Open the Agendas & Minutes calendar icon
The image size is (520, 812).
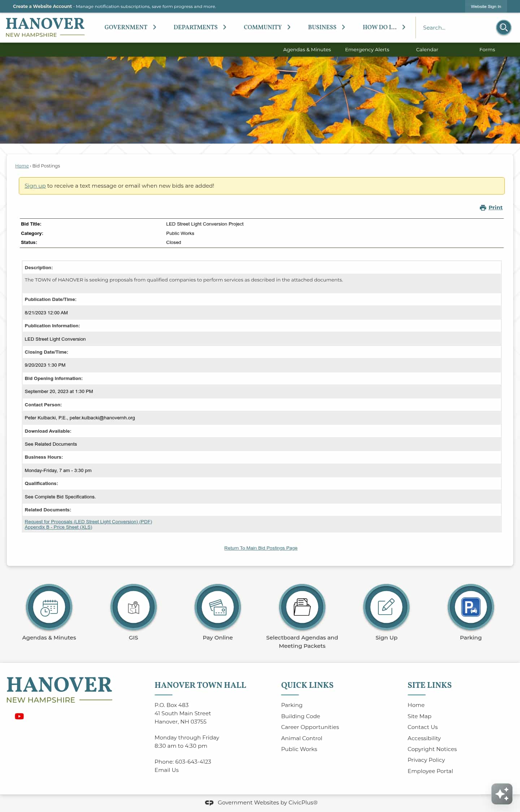pyautogui.click(x=49, y=607)
